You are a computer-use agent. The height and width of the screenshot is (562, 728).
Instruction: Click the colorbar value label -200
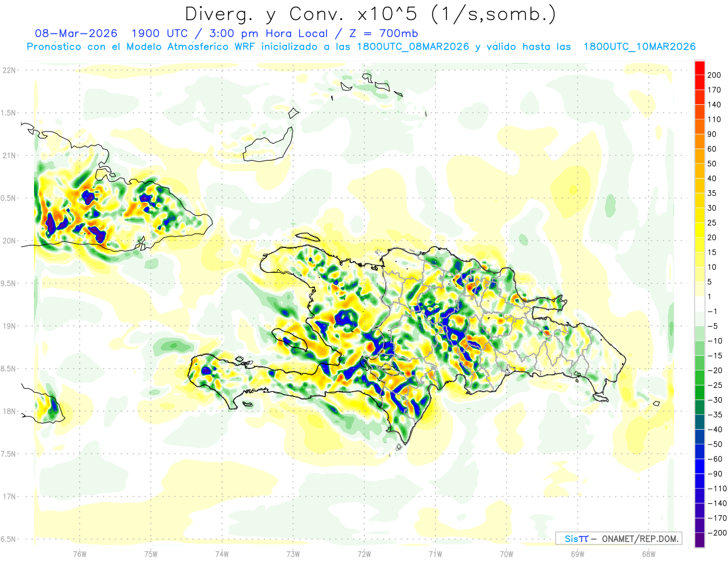[x=714, y=532]
